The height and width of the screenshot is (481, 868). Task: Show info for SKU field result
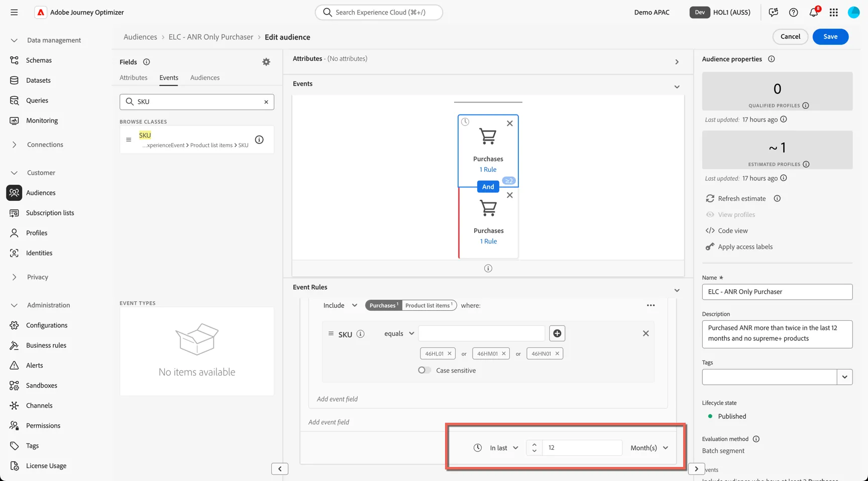pyautogui.click(x=259, y=140)
